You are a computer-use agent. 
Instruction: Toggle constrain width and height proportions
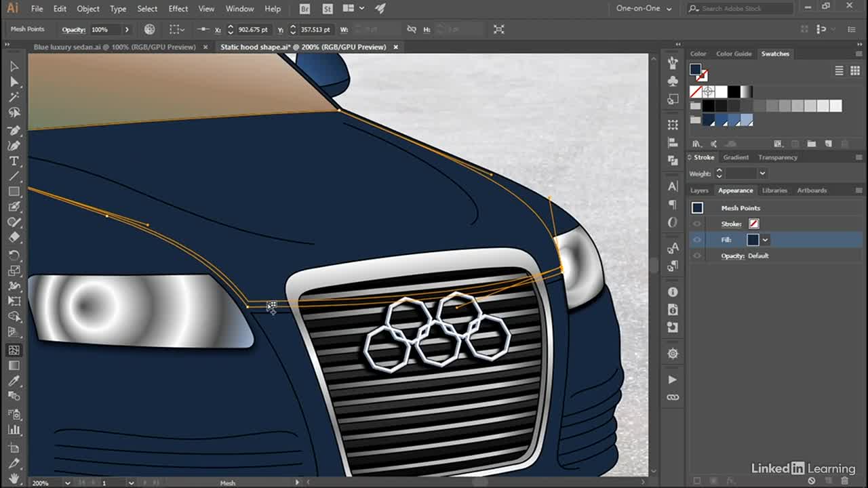coord(411,30)
